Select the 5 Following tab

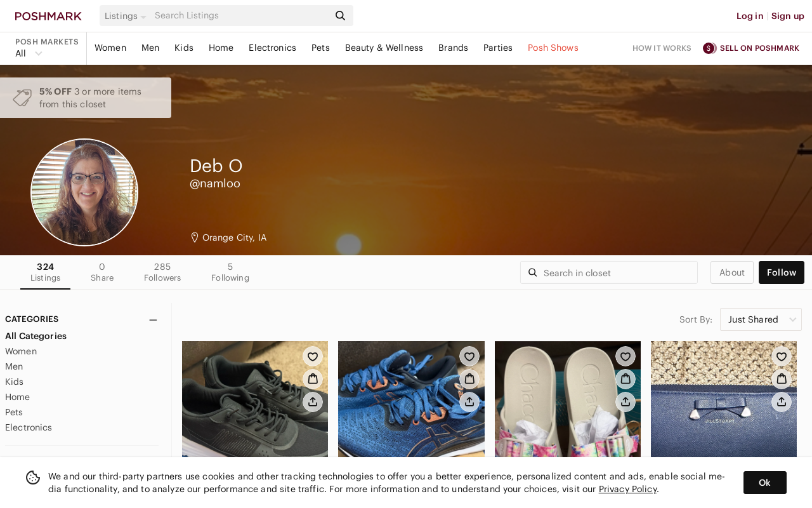click(x=230, y=272)
